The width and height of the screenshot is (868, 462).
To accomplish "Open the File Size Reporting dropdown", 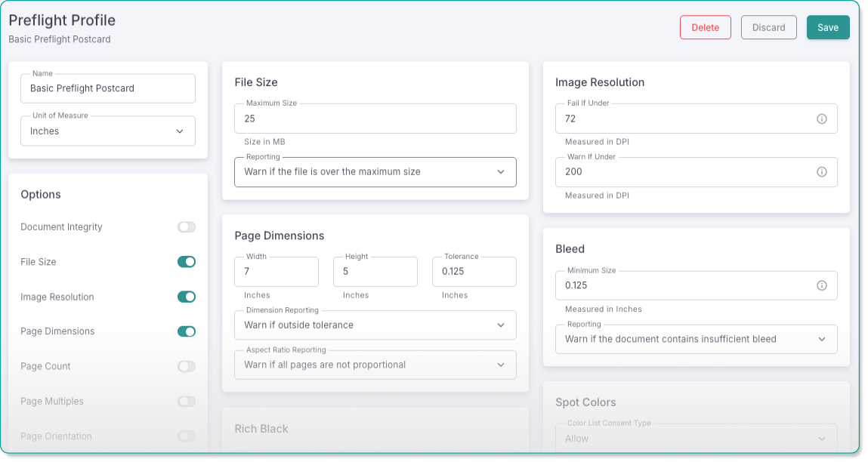I will point(375,172).
